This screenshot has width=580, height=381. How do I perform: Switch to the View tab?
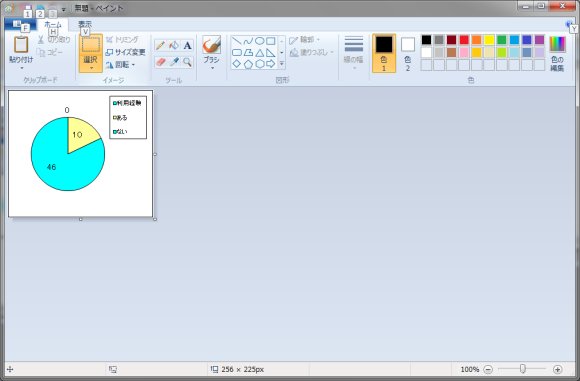[85, 24]
